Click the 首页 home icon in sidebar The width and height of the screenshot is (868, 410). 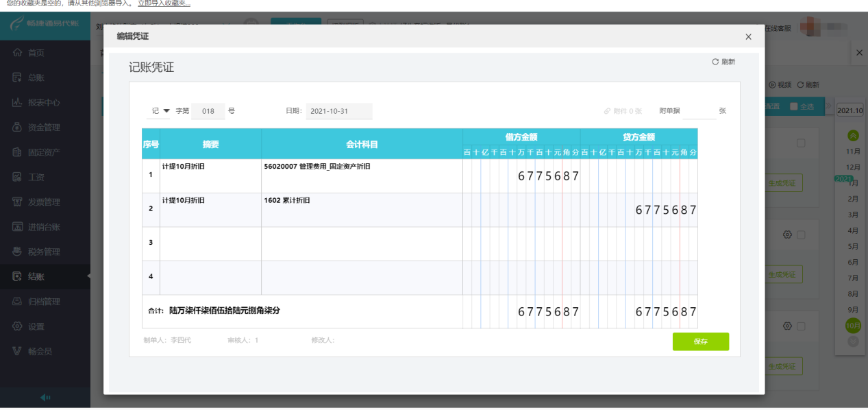(18, 53)
